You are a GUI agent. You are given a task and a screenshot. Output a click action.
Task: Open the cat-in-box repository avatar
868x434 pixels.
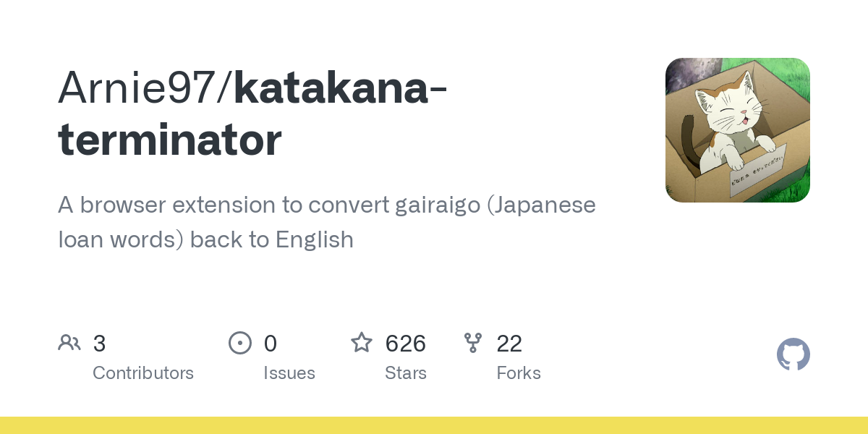pyautogui.click(x=738, y=130)
